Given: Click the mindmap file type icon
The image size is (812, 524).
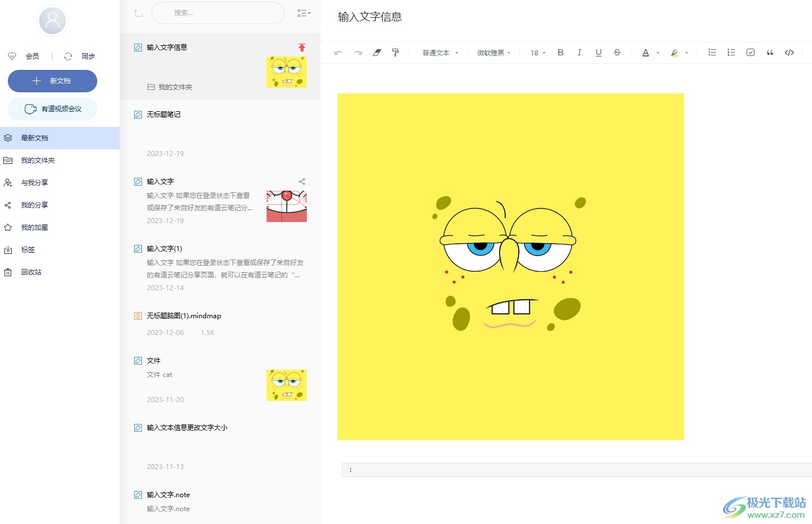Looking at the screenshot, I should pyautogui.click(x=138, y=316).
